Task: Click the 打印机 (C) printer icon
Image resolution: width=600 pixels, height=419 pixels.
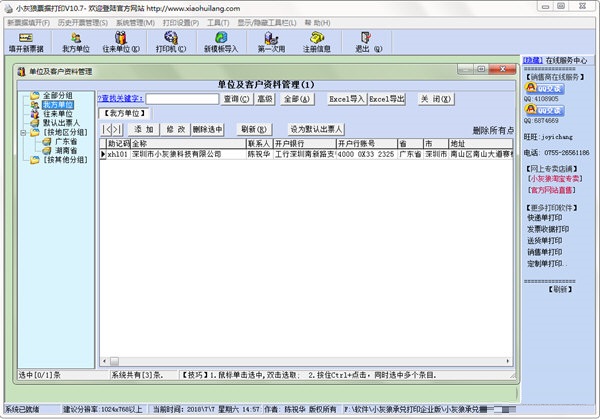Action: (x=171, y=42)
